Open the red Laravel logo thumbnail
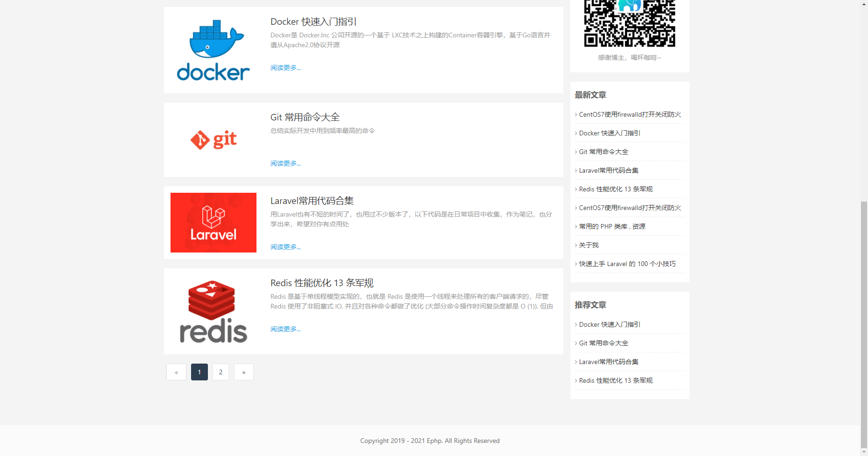The height and width of the screenshot is (456, 868). (213, 223)
